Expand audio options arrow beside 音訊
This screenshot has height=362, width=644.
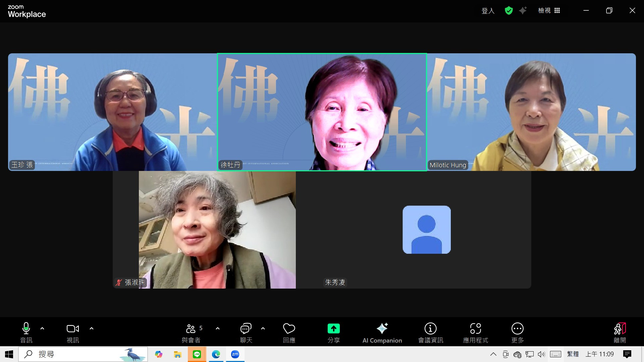coord(42,328)
